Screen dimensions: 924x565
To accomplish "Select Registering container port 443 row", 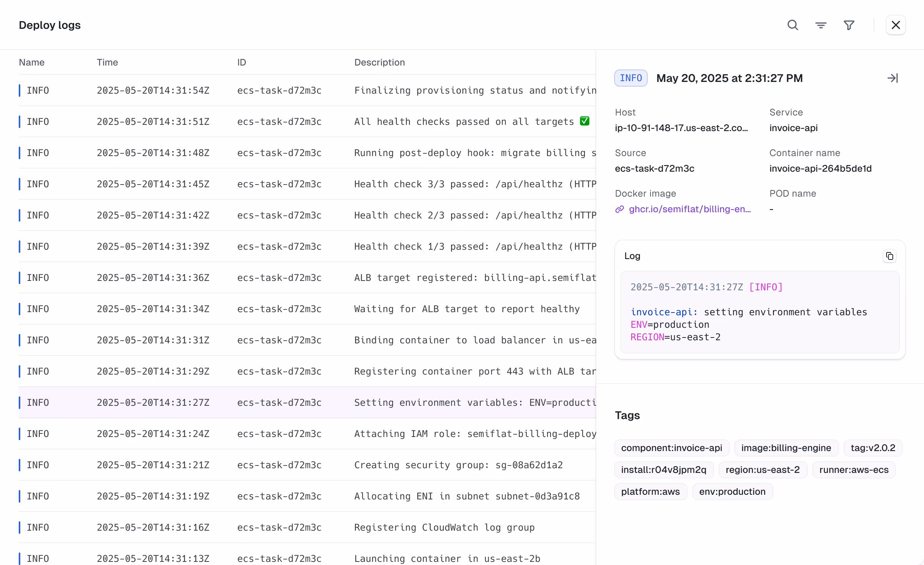I will coord(307,371).
